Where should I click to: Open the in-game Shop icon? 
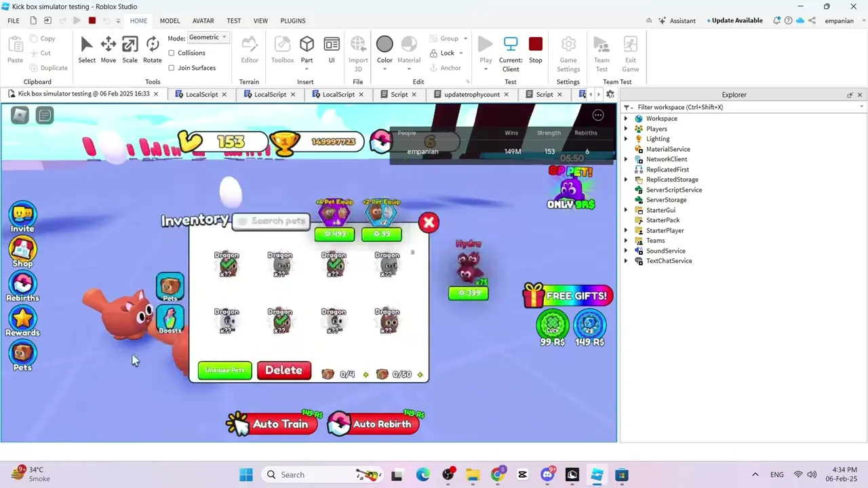[x=22, y=252]
